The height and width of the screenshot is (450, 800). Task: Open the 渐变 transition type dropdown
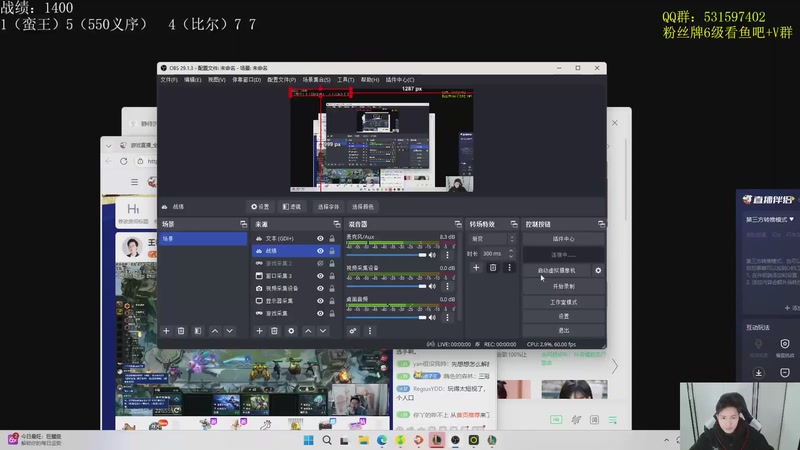point(493,239)
